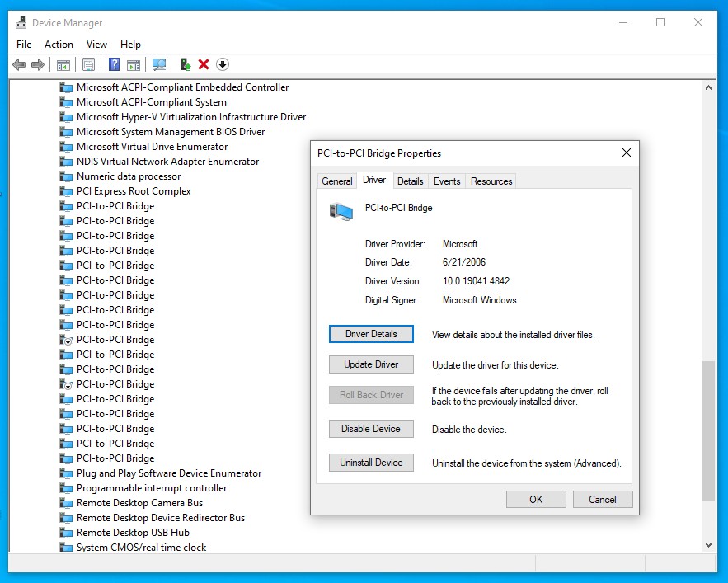Click the Update Driver button
728x583 pixels.
pyautogui.click(x=371, y=364)
